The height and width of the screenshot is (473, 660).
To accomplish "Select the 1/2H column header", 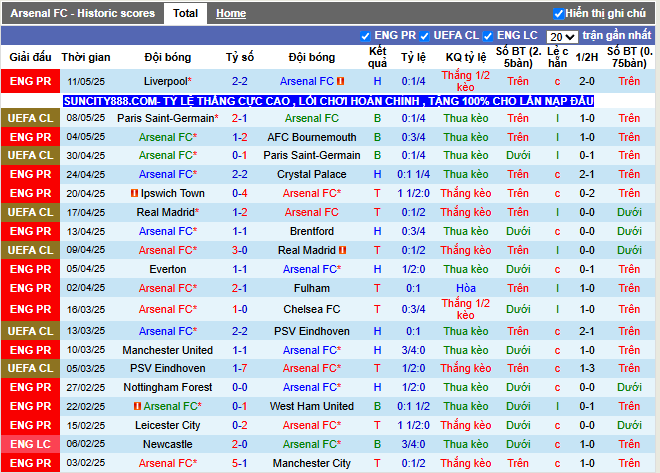I will [587, 57].
